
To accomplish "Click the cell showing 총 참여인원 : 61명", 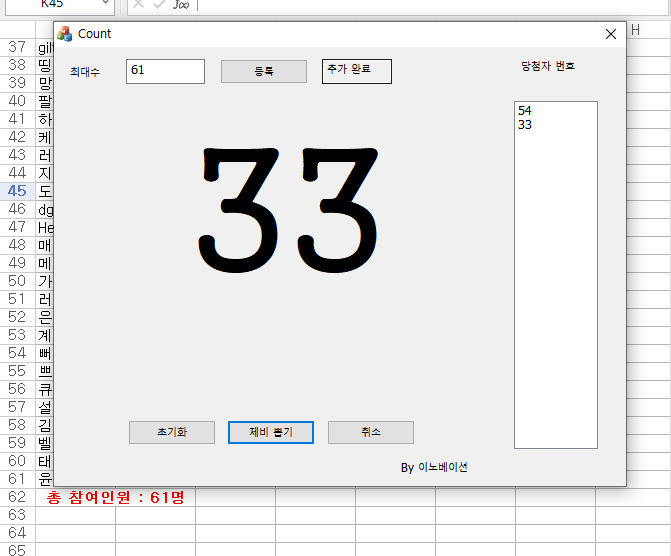I will click(116, 497).
